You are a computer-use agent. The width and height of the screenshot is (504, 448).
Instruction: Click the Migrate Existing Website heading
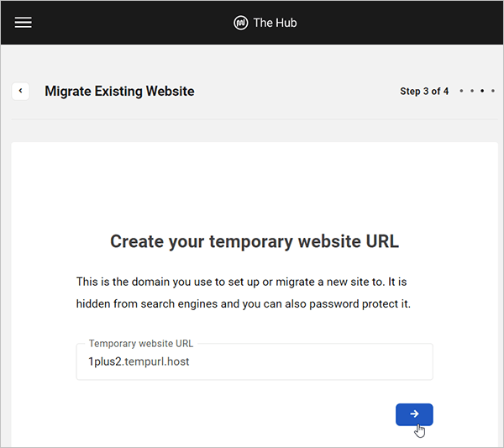tap(119, 92)
